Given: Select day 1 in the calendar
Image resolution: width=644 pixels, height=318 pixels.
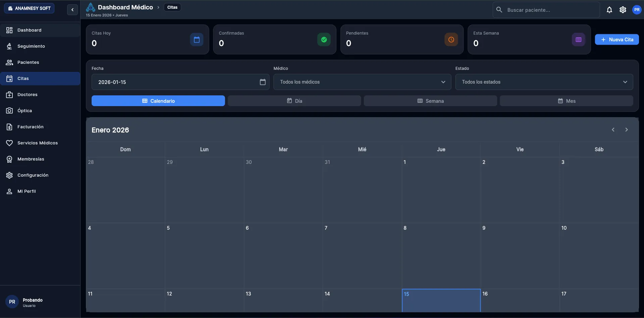Looking at the screenshot, I should (441, 190).
